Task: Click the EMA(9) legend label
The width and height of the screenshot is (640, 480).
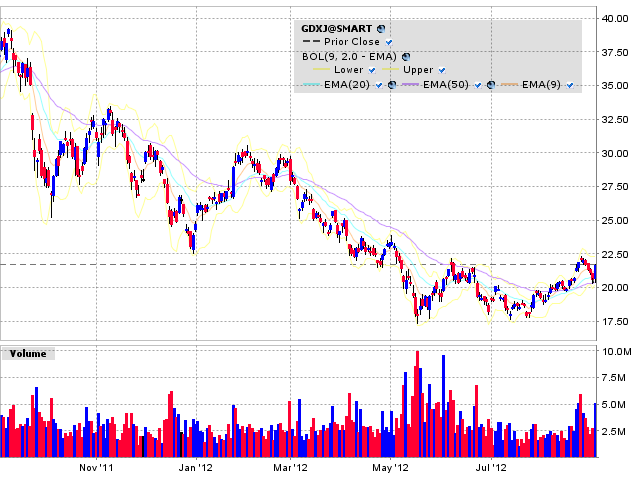Action: pos(541,85)
